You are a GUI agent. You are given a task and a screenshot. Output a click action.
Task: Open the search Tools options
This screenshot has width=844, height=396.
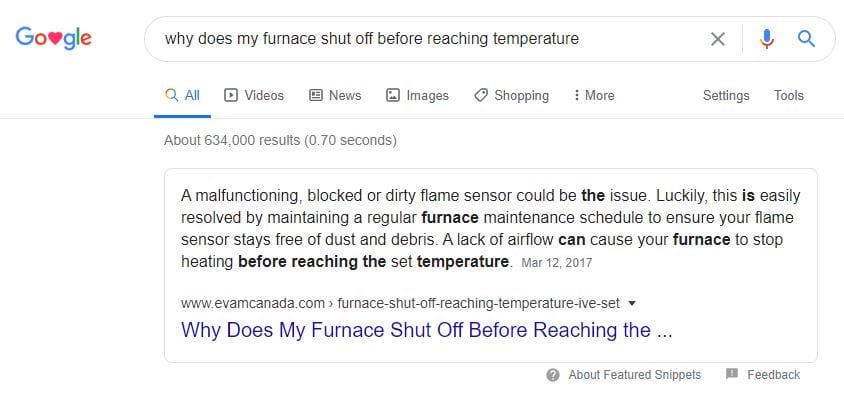click(x=789, y=96)
